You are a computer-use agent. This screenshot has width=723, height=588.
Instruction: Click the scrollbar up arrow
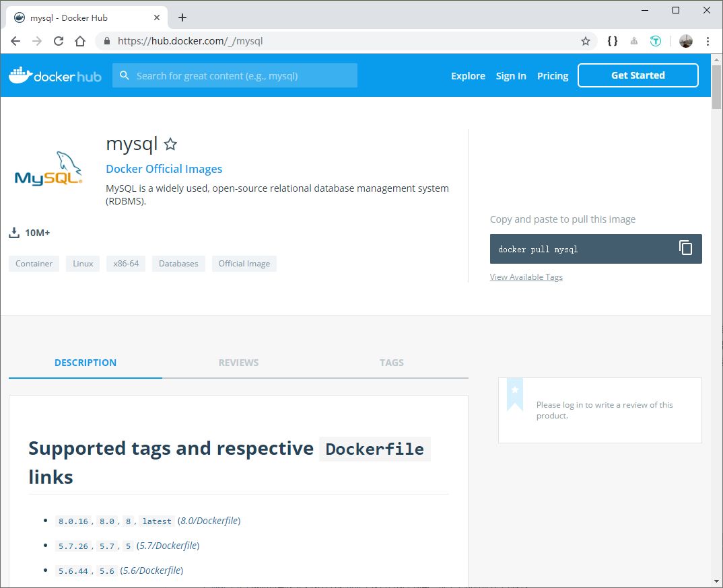(716, 59)
